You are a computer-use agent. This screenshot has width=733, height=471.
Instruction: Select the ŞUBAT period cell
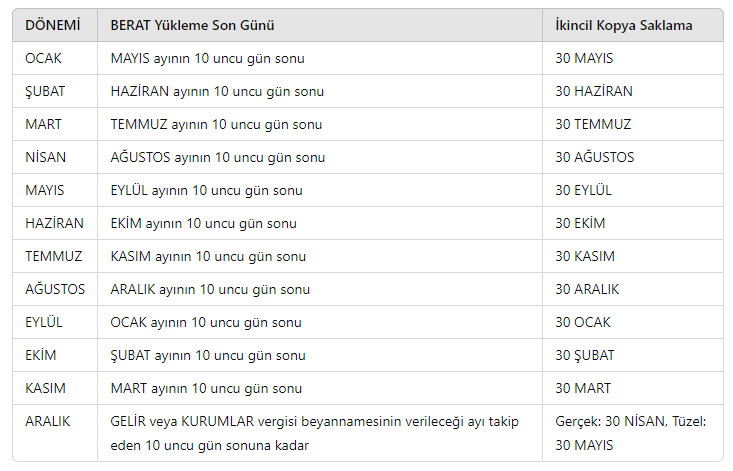coord(55,91)
